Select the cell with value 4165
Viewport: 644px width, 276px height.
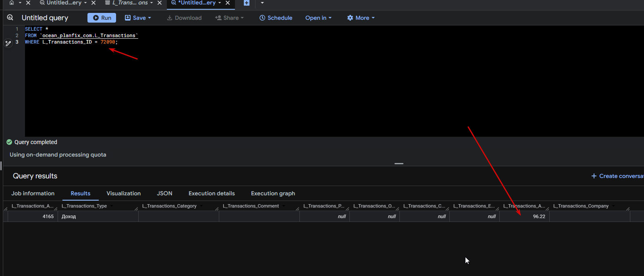click(33, 216)
